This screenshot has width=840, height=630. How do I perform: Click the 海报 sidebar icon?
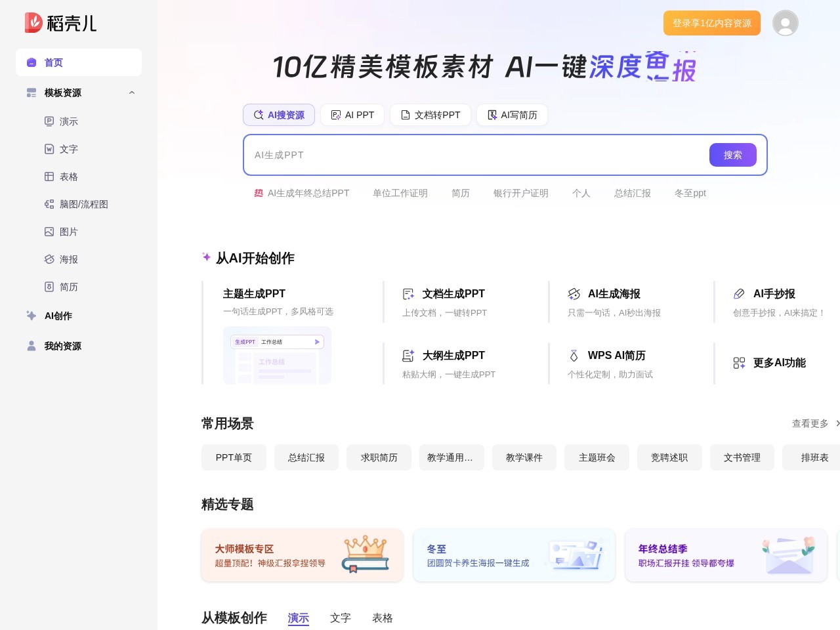pyautogui.click(x=49, y=259)
